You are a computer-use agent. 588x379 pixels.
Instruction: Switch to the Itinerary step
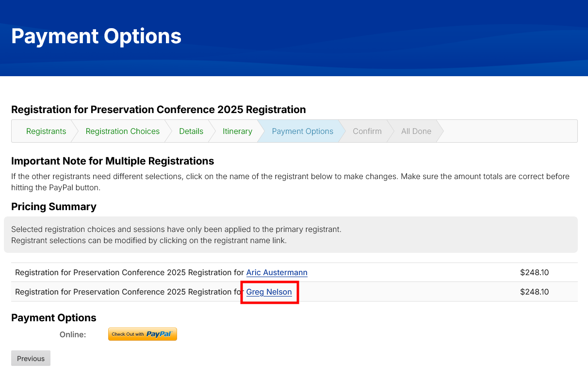point(237,131)
